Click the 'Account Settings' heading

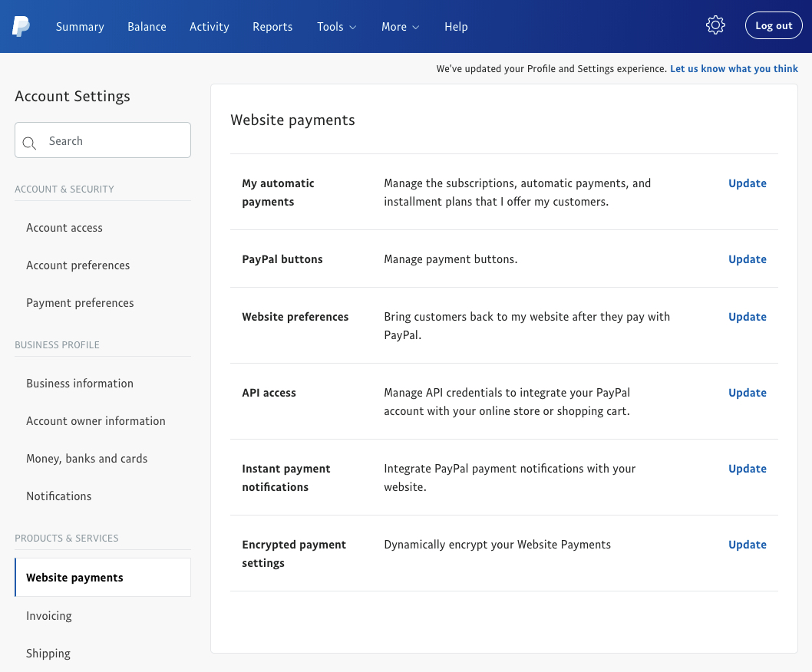pos(72,97)
